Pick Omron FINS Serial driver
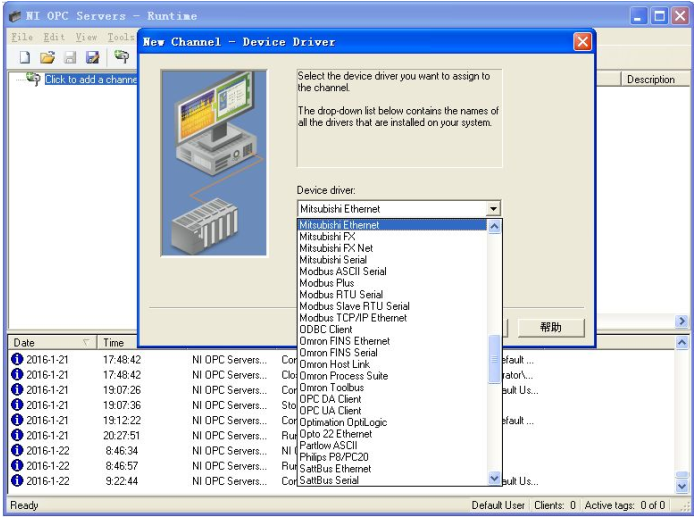Image resolution: width=695 pixels, height=518 pixels. click(x=392, y=353)
